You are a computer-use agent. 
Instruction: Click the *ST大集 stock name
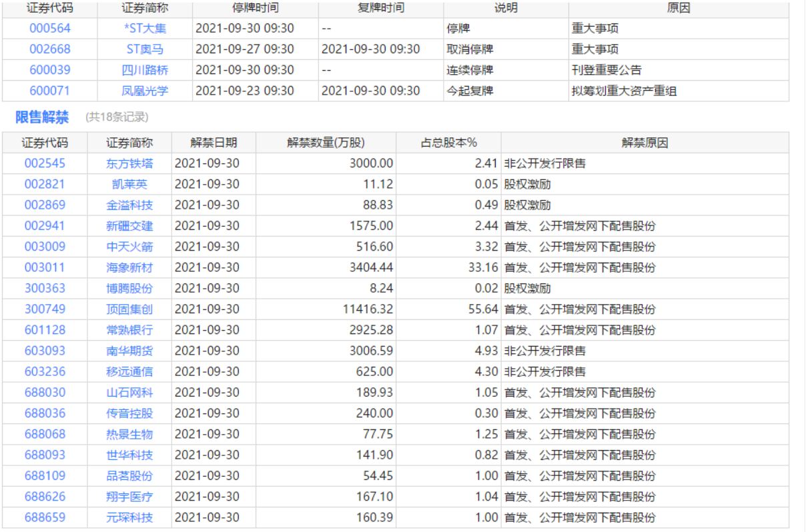[x=145, y=28]
